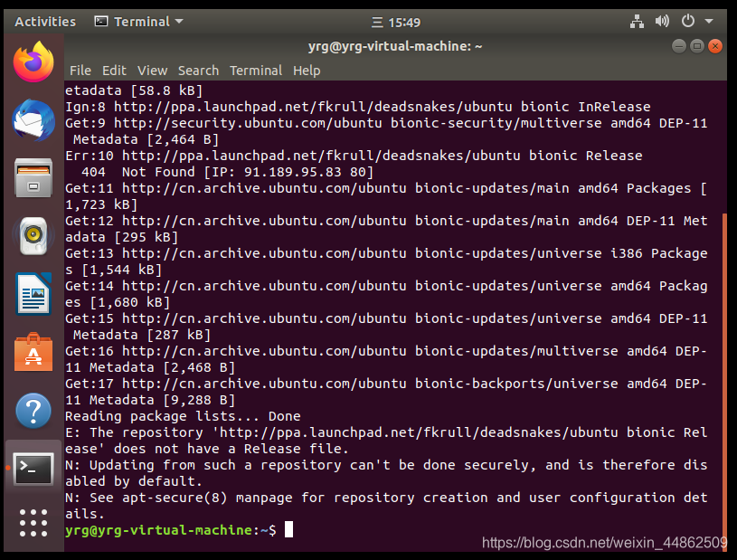Image resolution: width=737 pixels, height=560 pixels.
Task: Open LibreOffice Writer from the dock
Action: pyautogui.click(x=33, y=294)
